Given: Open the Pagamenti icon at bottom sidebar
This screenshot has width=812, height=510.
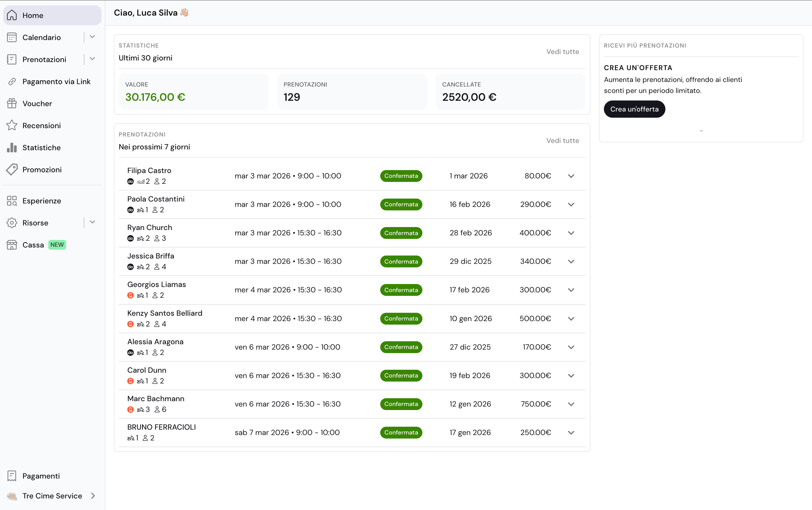Looking at the screenshot, I should click(12, 476).
